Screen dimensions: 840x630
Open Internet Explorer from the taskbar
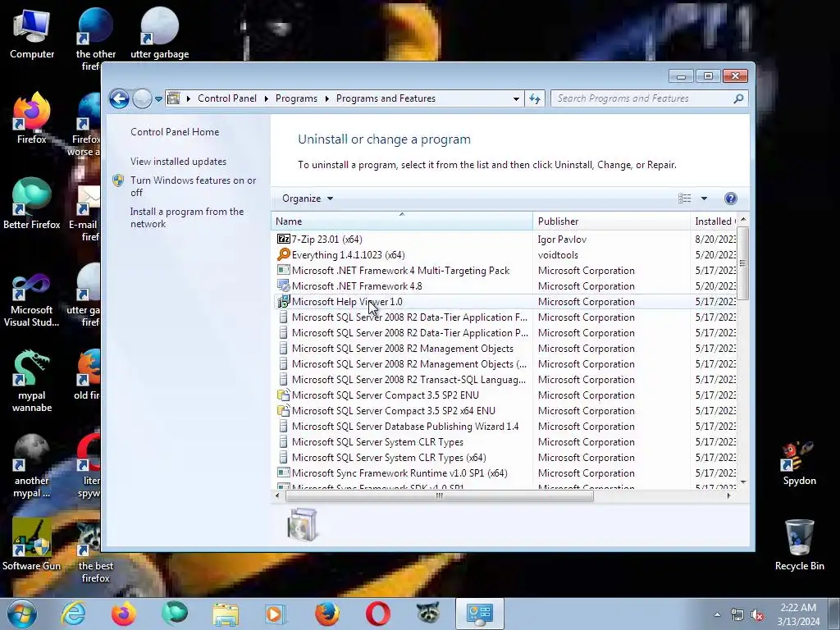point(73,614)
